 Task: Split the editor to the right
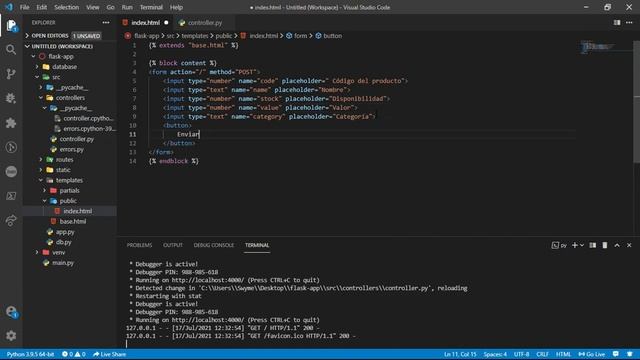617,22
